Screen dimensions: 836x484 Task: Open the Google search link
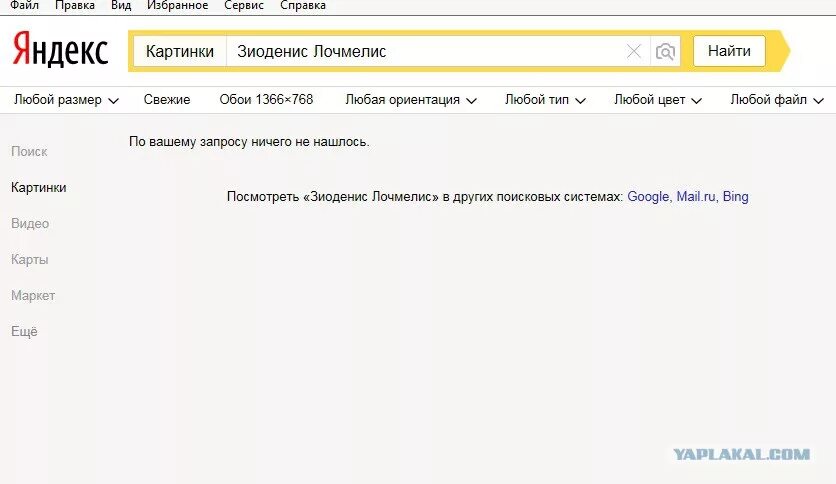[x=648, y=197]
